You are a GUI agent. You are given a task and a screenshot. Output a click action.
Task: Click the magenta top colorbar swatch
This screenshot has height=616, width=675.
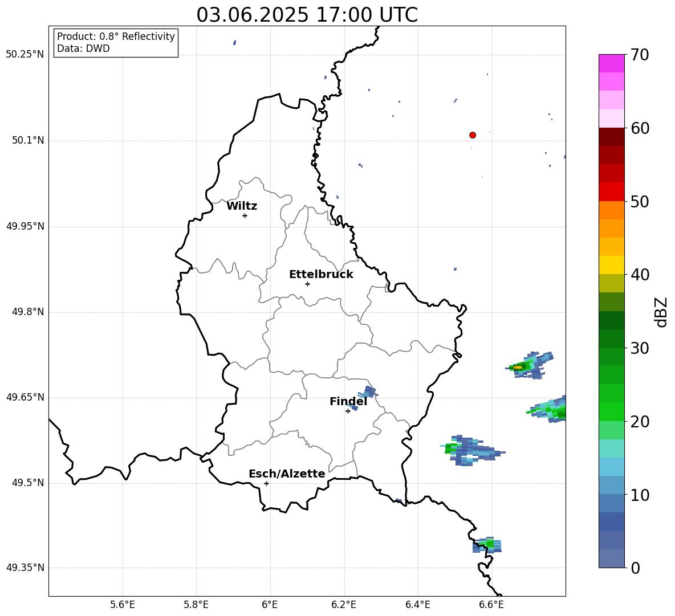point(611,63)
